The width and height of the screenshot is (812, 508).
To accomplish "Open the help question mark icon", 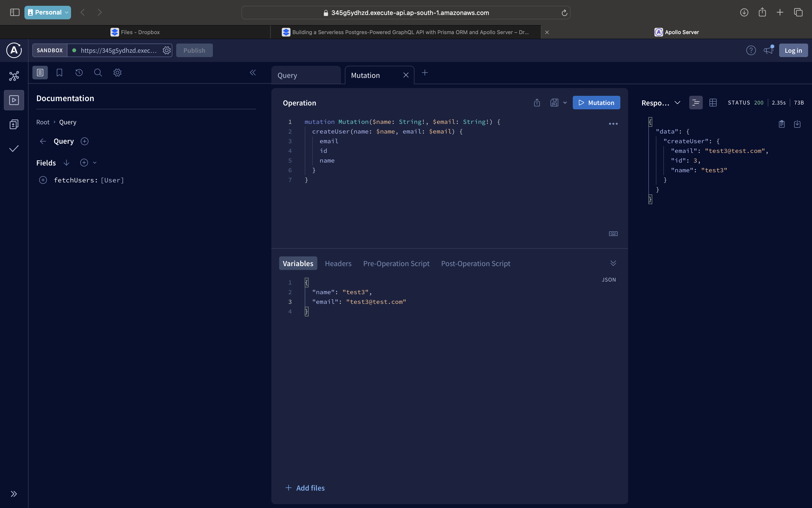I will pos(751,50).
